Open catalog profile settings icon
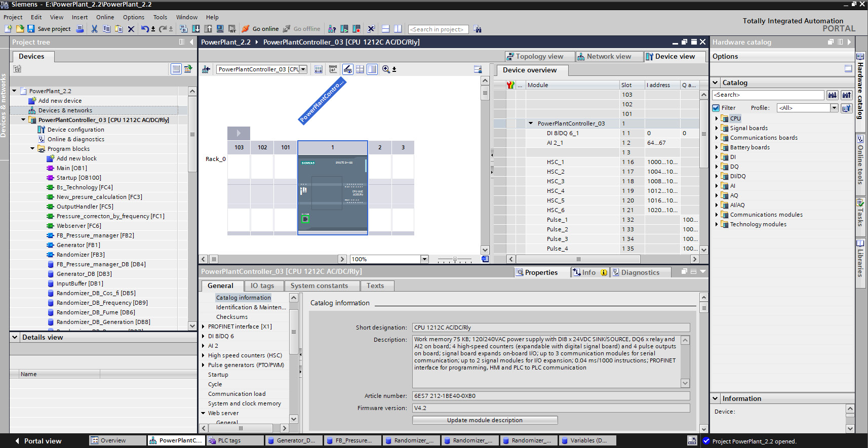Viewport: 868px width, 448px height. tap(846, 108)
